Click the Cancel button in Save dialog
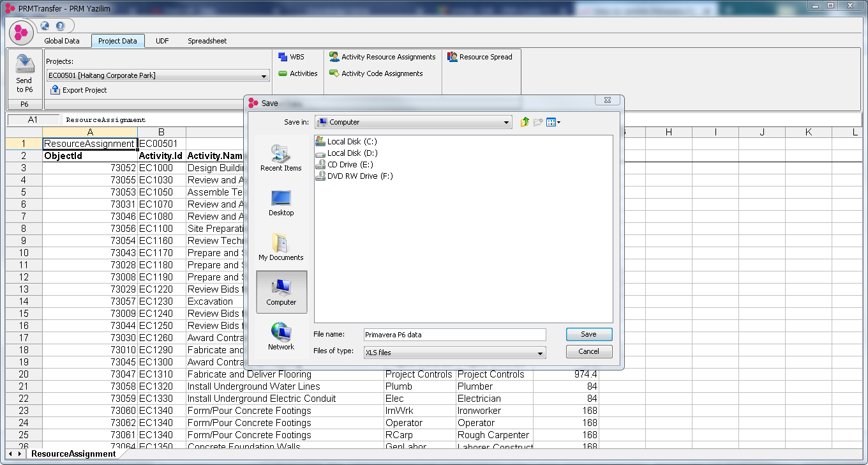The width and height of the screenshot is (868, 465). click(588, 351)
